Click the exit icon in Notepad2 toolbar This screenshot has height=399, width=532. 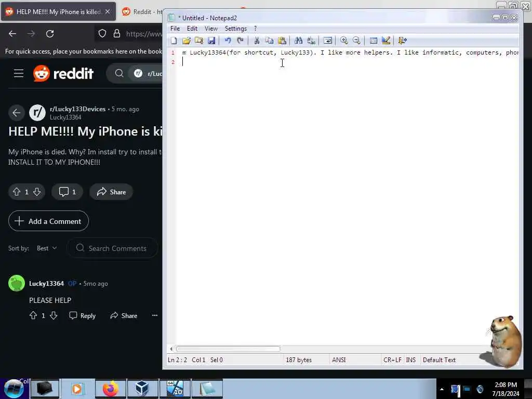pos(403,41)
